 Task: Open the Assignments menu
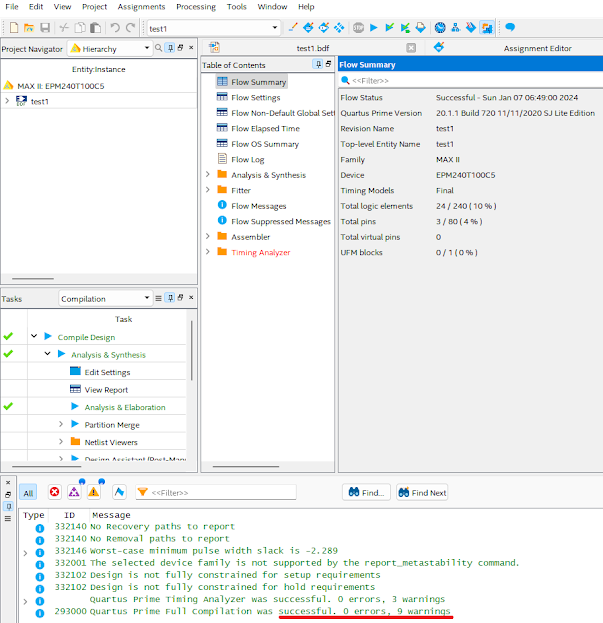pos(141,7)
